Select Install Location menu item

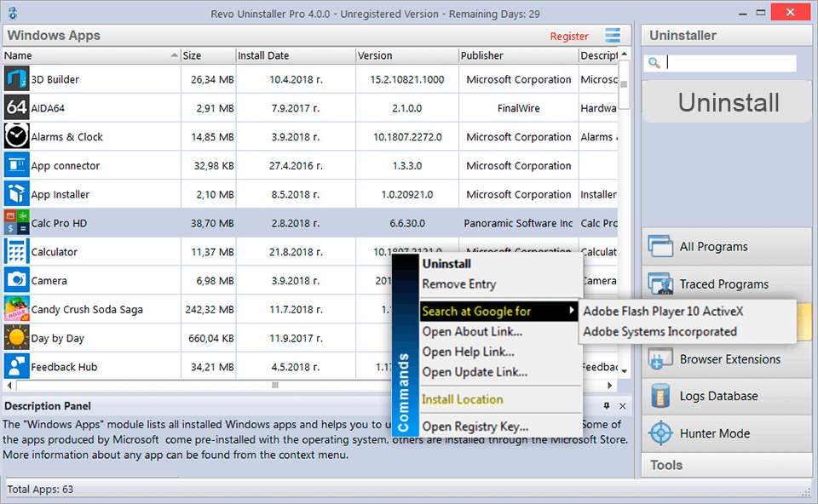point(500,399)
